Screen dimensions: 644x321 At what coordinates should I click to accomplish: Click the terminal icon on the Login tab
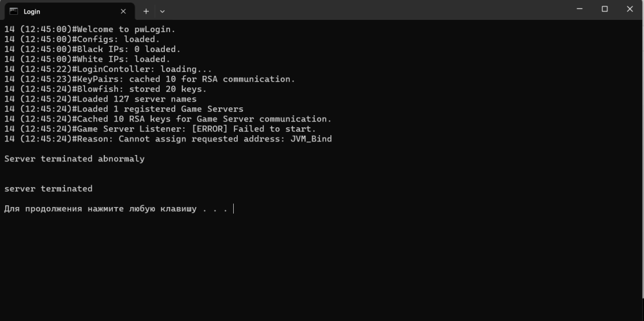pyautogui.click(x=14, y=11)
